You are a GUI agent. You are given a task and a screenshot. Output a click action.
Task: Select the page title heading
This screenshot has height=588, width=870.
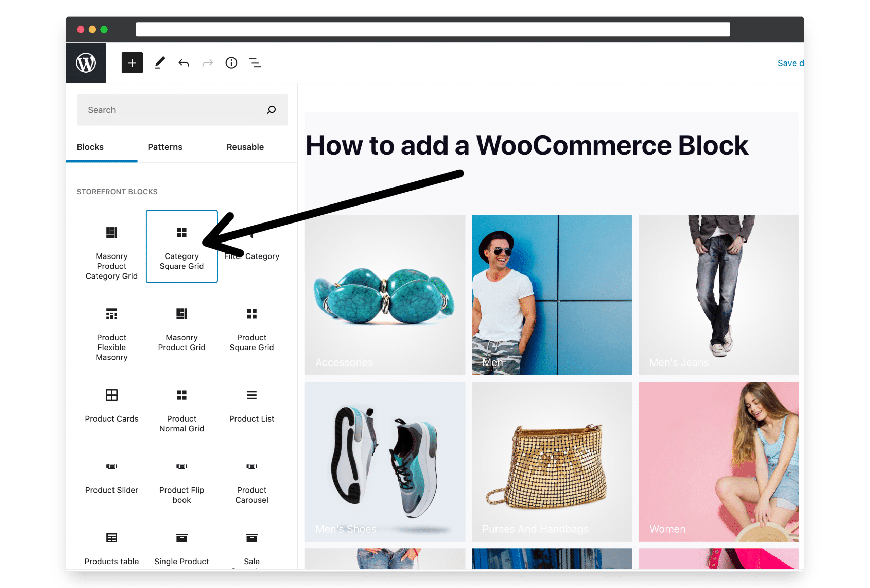tap(527, 145)
